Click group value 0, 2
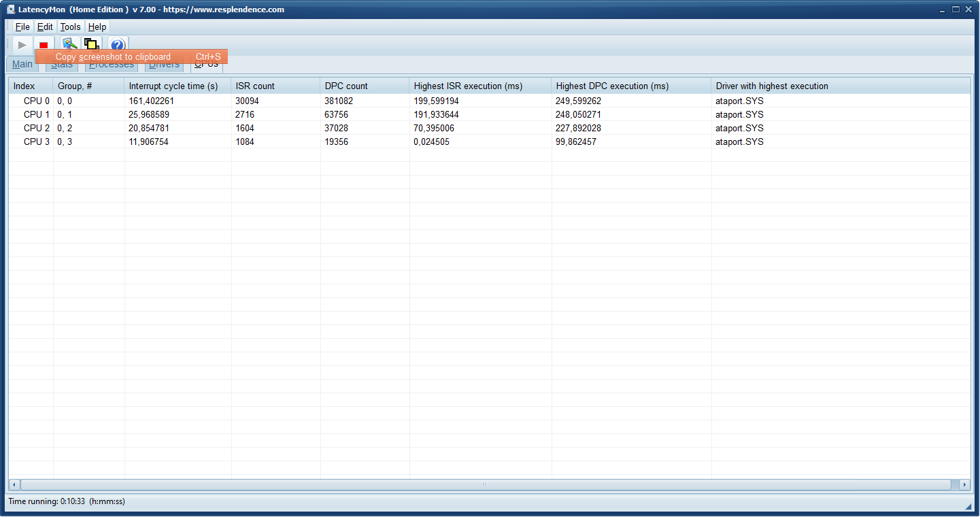Screen dimensions: 980x517 [x=65, y=128]
